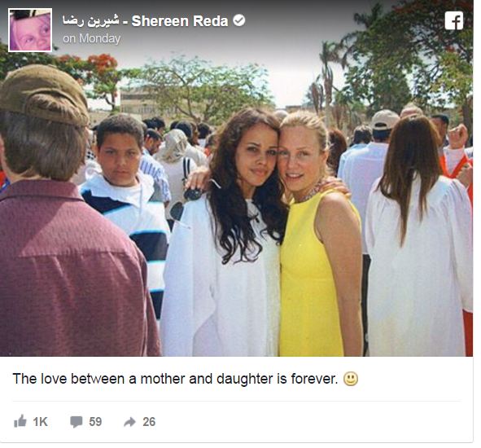Open comments via the speech bubble icon
Image resolution: width=481 pixels, height=448 pixels.
point(76,422)
